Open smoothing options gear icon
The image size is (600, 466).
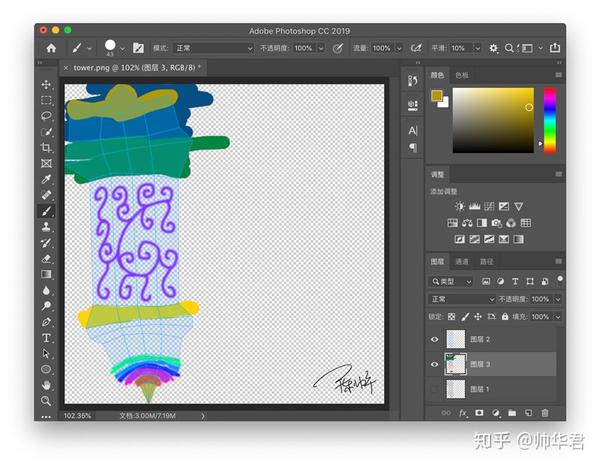[x=493, y=48]
